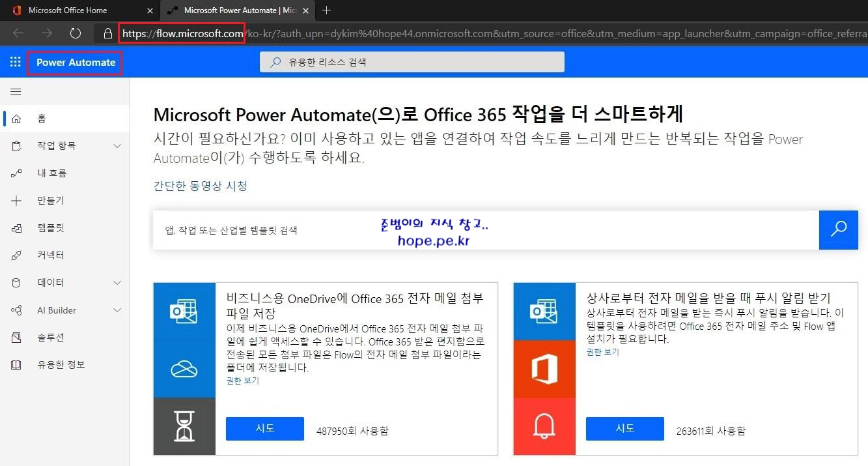Click 권한 보기 on the OneDrive attachment card
The width and height of the screenshot is (868, 466).
(243, 381)
